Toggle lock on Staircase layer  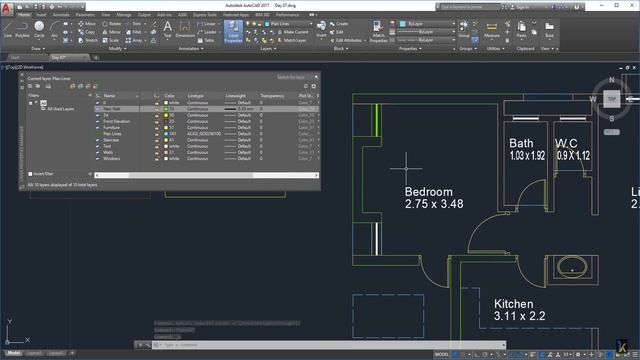(157, 140)
